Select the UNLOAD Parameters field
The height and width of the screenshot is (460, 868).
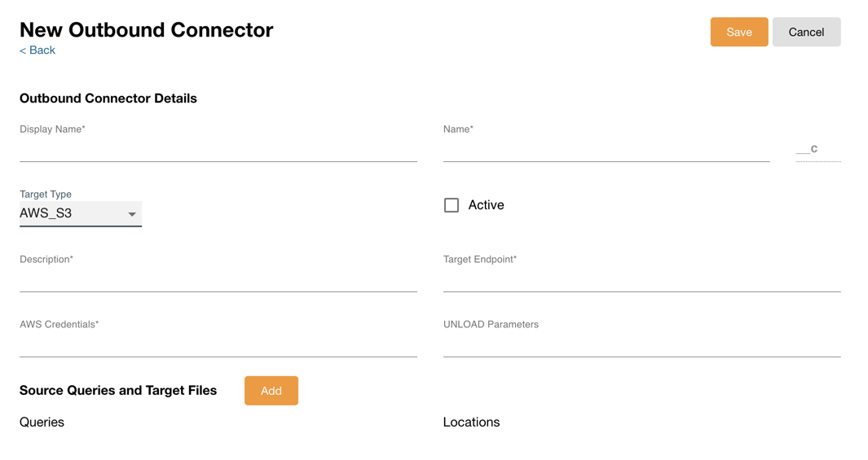point(641,346)
